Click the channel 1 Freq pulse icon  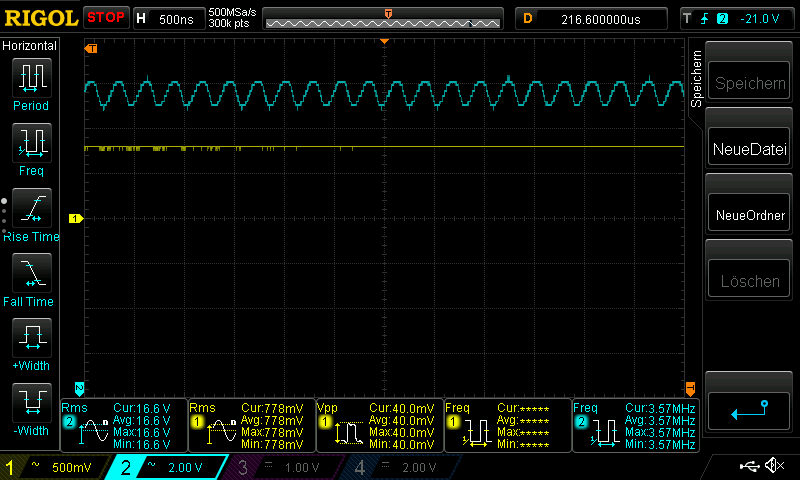tap(477, 434)
